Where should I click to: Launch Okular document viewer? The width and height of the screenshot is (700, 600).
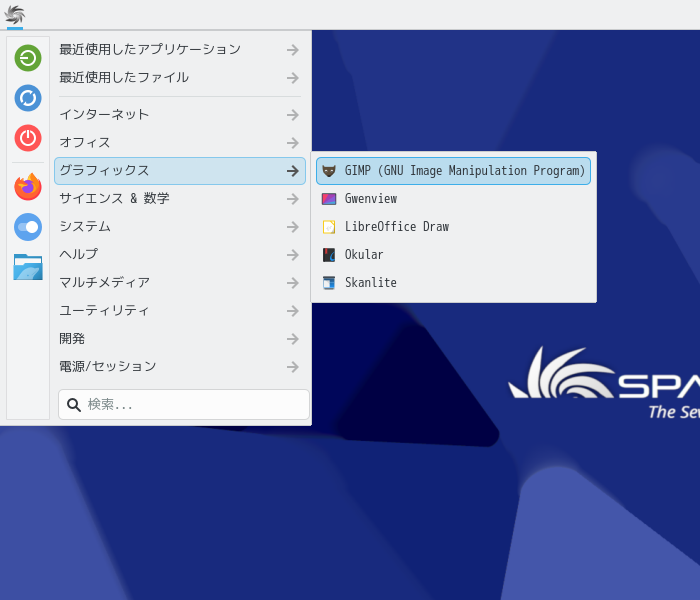coord(453,254)
